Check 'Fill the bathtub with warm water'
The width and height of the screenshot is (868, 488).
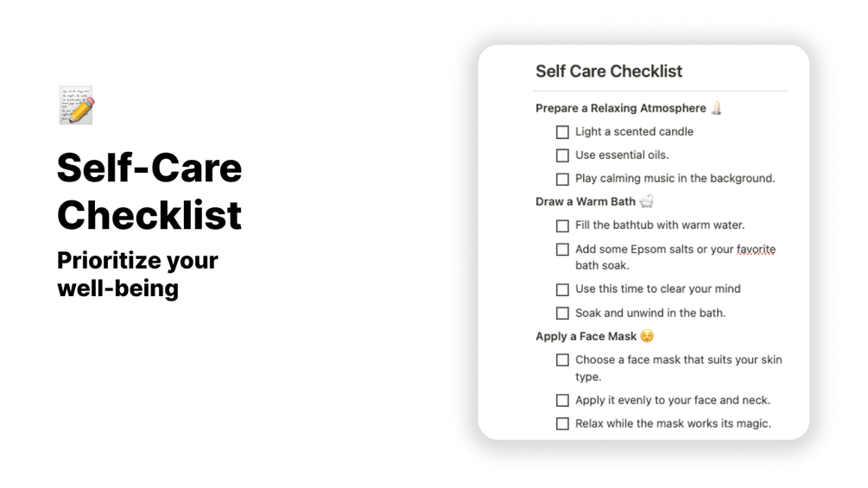562,225
